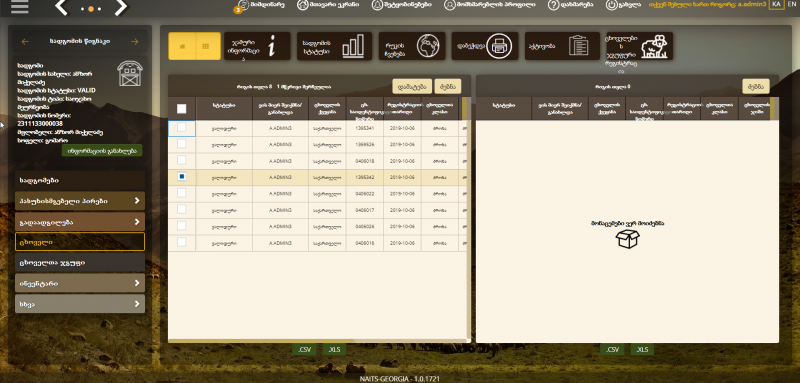
Task: Check the row with ID 0406022
Action: click(182, 193)
